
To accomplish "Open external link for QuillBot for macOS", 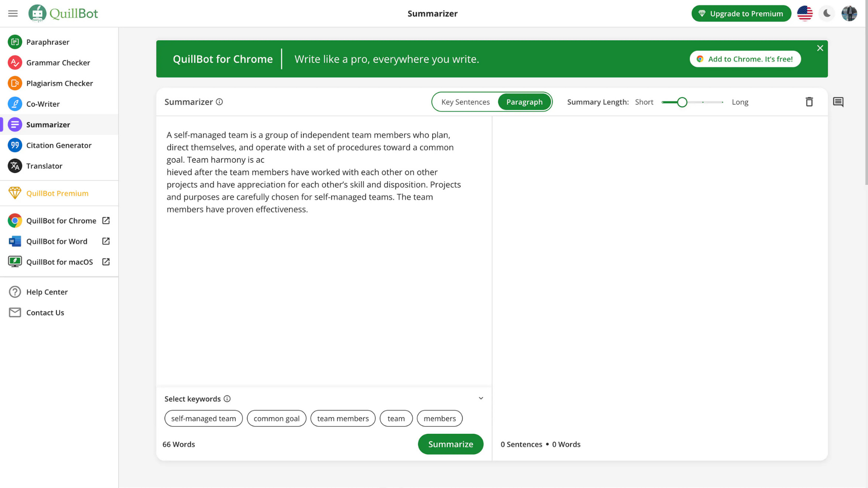I will [106, 262].
